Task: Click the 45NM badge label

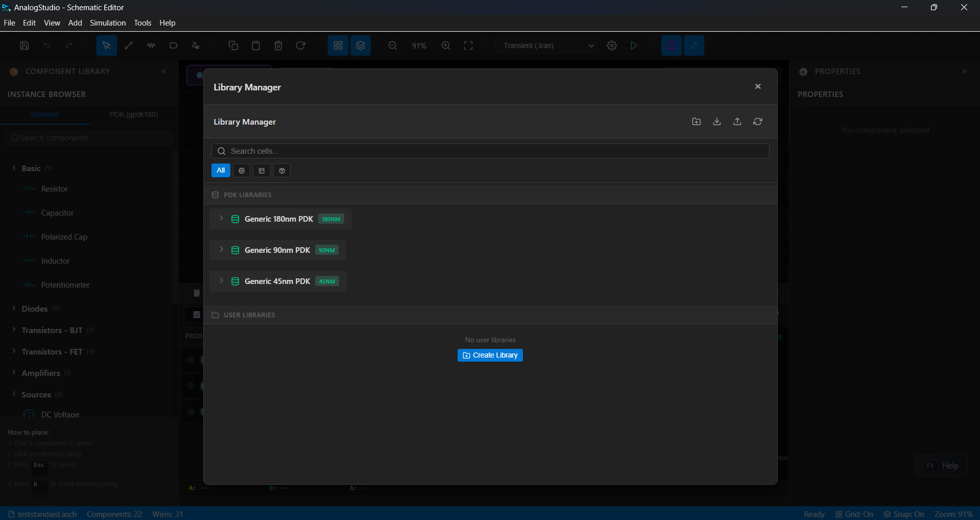Action: pos(327,281)
